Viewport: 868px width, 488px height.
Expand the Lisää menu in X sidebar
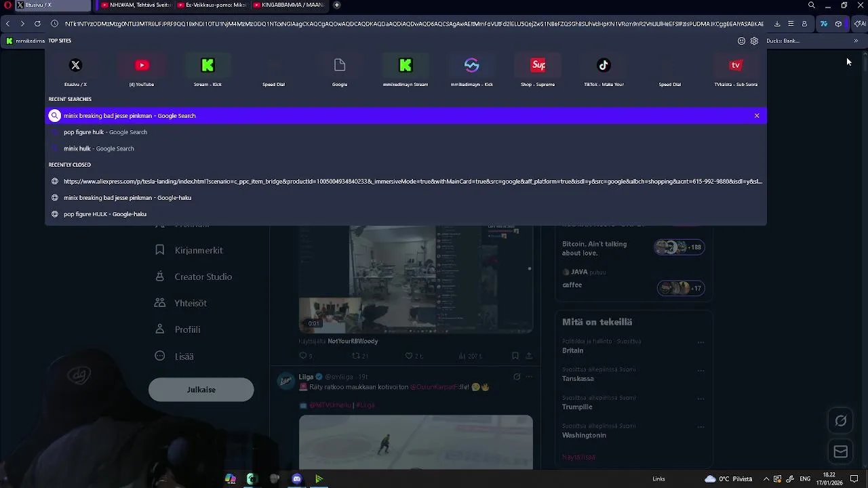[x=174, y=356]
